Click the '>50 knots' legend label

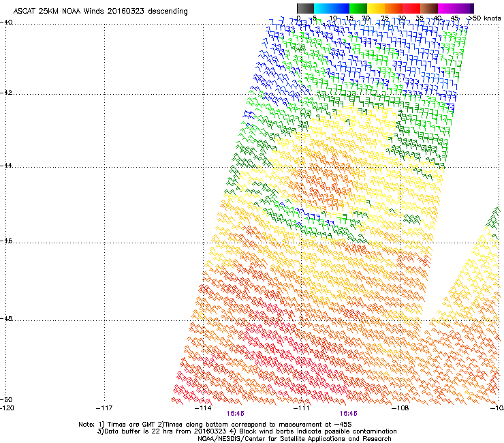point(484,18)
